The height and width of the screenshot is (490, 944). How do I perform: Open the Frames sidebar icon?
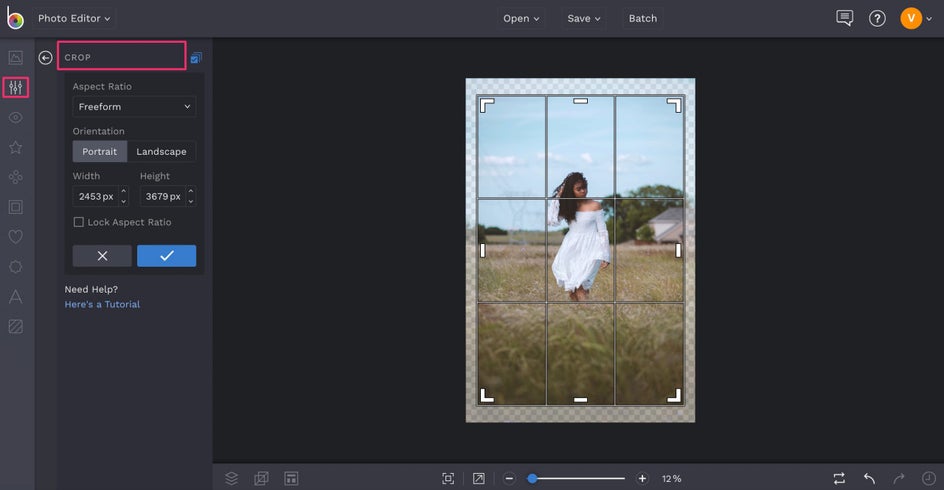[15, 207]
